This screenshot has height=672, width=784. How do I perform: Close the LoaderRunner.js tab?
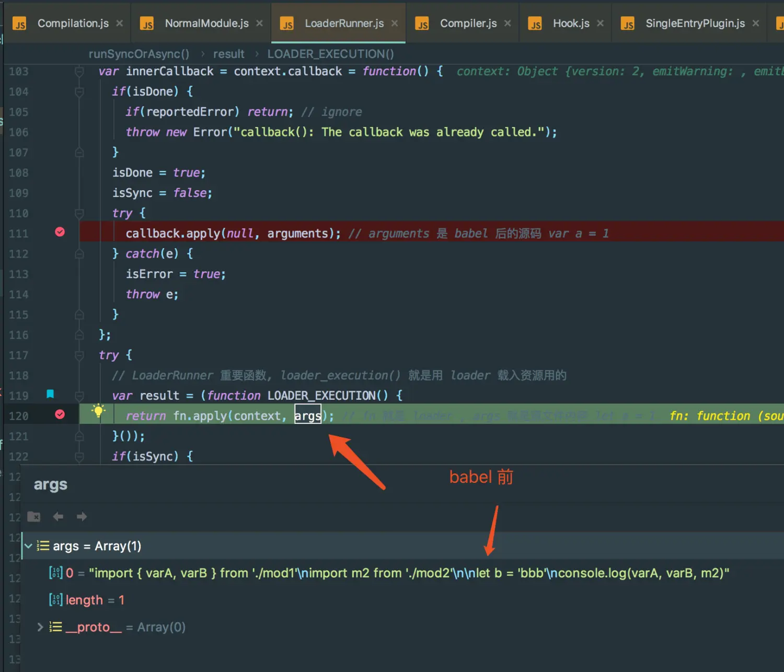pyautogui.click(x=395, y=24)
